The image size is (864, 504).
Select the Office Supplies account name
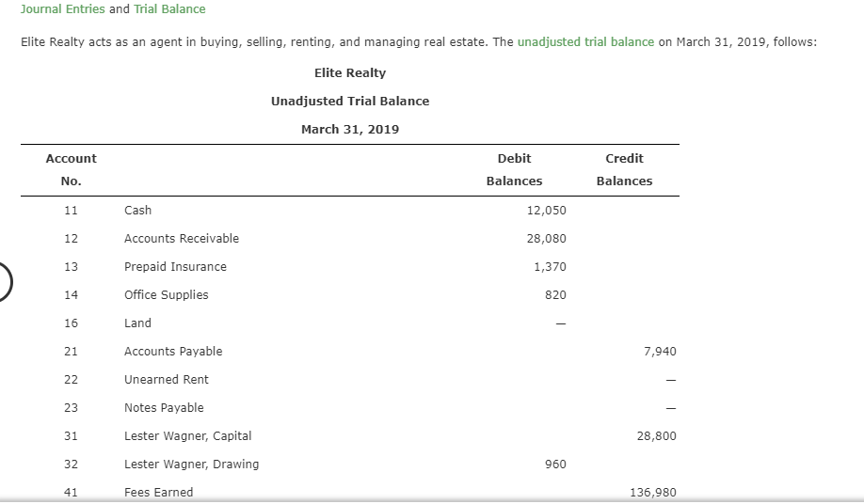[x=167, y=295]
